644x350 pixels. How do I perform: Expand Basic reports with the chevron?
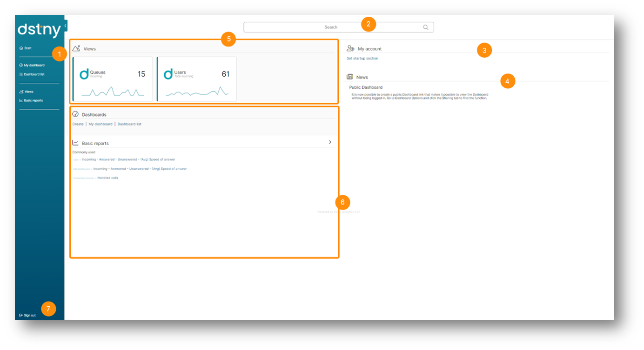(330, 142)
